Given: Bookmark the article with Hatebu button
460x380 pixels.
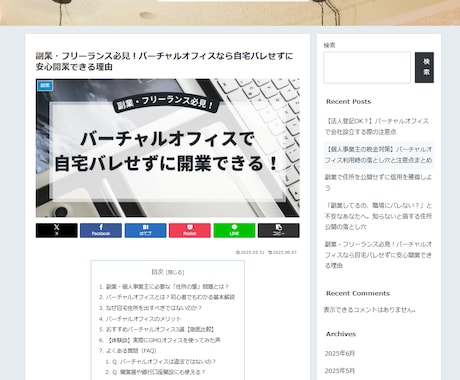Looking at the screenshot, I should point(145,230).
